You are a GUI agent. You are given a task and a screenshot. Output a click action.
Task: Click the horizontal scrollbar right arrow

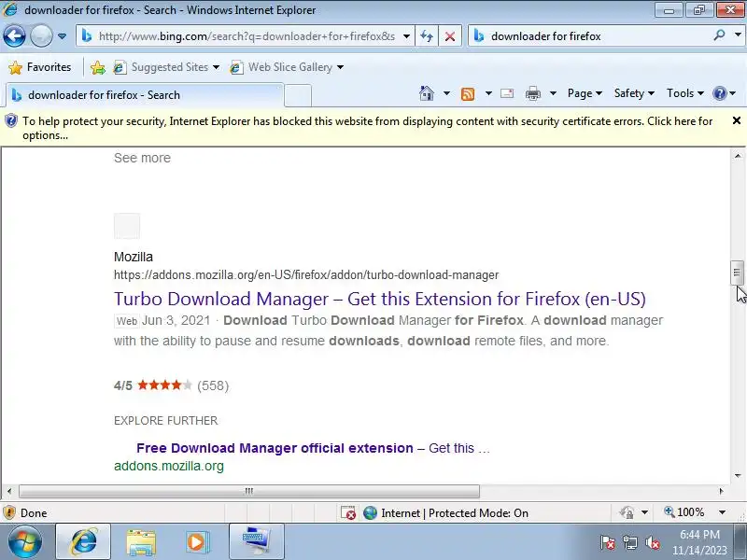pos(721,491)
